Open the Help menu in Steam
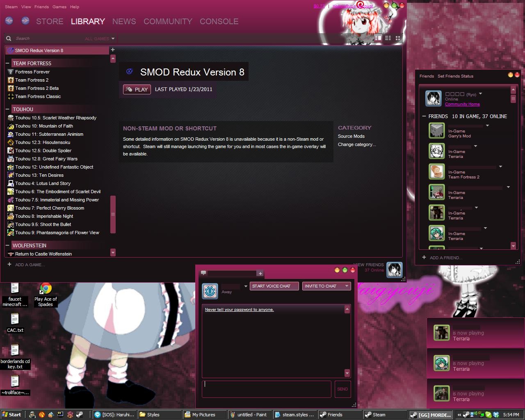The image size is (525, 420). coord(75,7)
